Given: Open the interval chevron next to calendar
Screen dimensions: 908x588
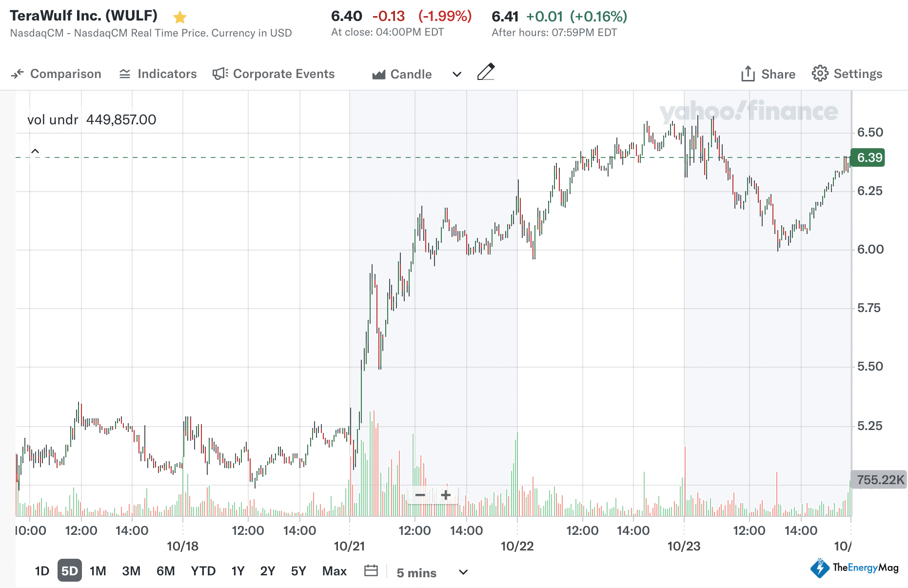Looking at the screenshot, I should (x=462, y=572).
